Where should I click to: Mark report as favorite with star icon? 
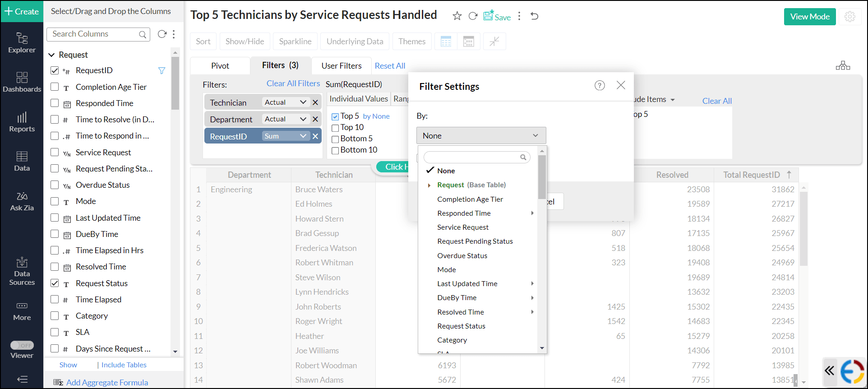457,16
